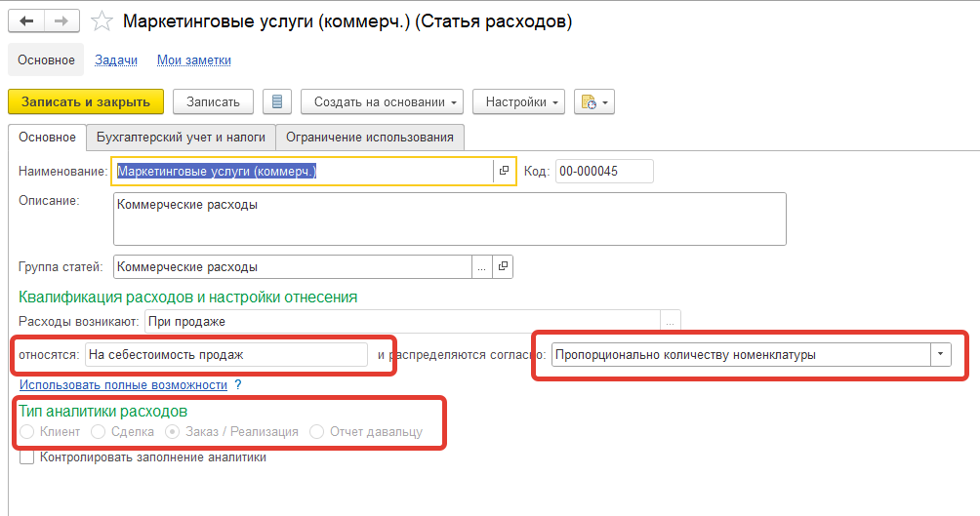Open the document list icon button

point(277,101)
